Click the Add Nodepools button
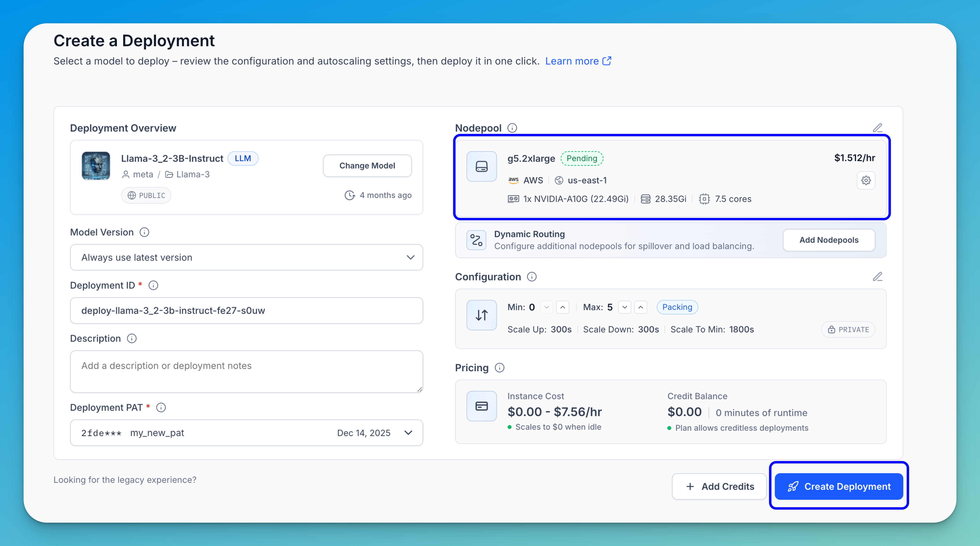This screenshot has width=980, height=546. pos(829,240)
